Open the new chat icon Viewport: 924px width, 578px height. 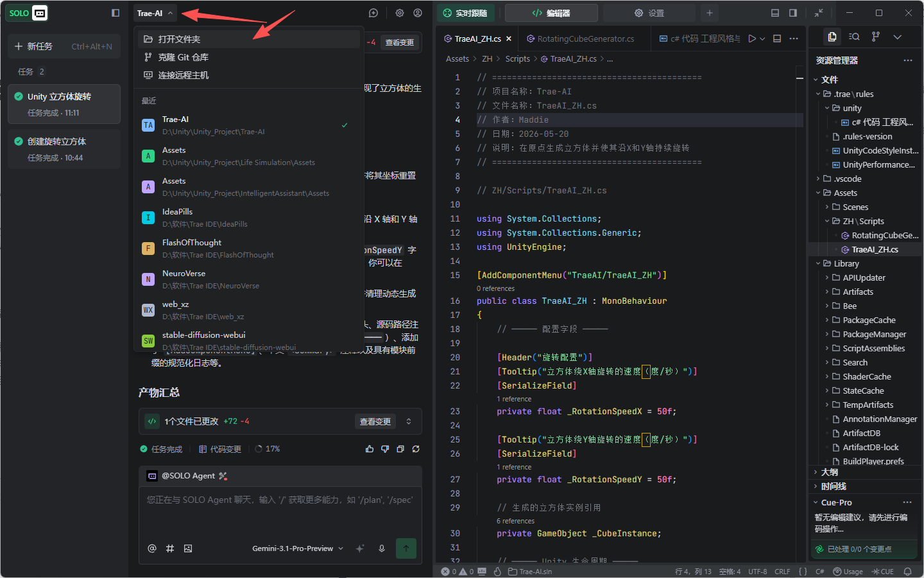tap(373, 13)
